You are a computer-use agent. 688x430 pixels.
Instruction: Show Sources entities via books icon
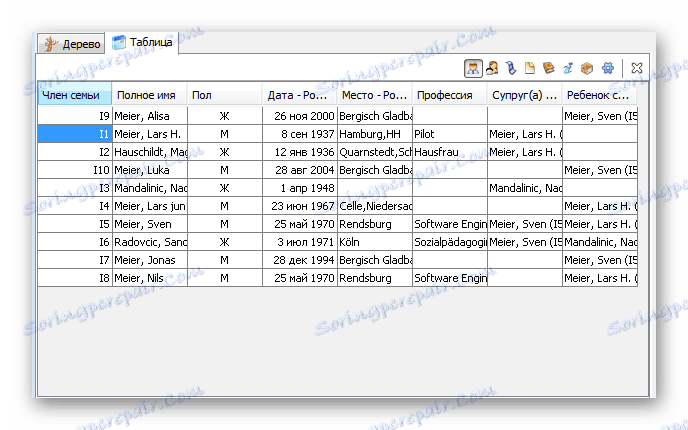(x=549, y=68)
